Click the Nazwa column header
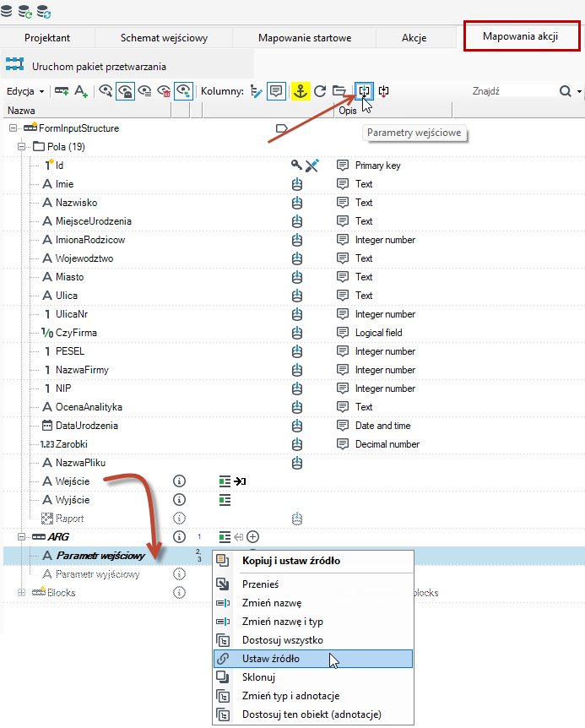Screen dimensions: 585x728 87,111
